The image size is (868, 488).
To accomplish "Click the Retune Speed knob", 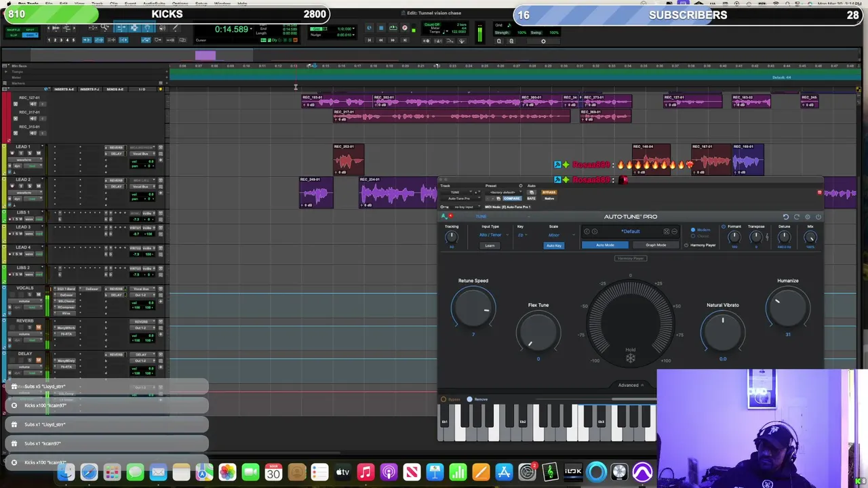I will tap(473, 308).
